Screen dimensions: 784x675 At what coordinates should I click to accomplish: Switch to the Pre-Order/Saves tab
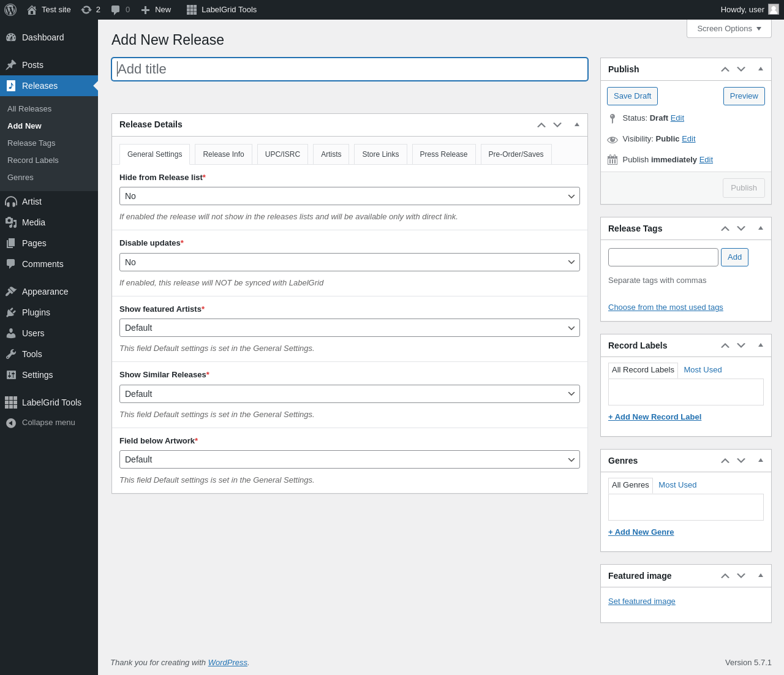(516, 154)
